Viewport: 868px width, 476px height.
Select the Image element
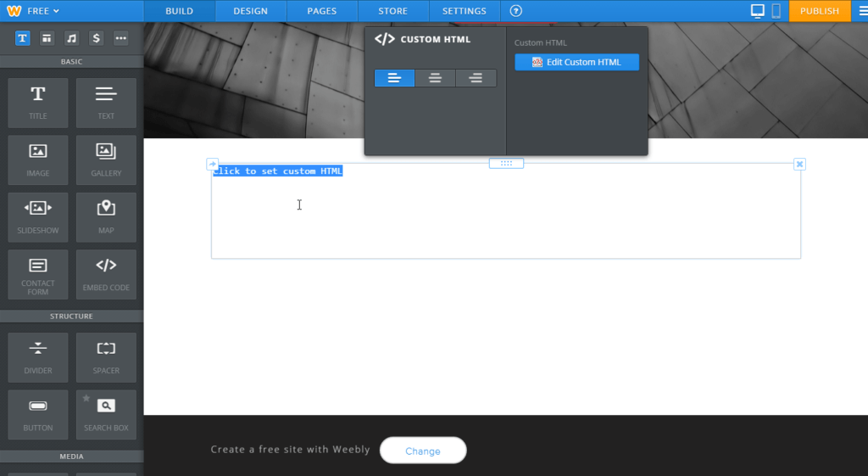[38, 160]
